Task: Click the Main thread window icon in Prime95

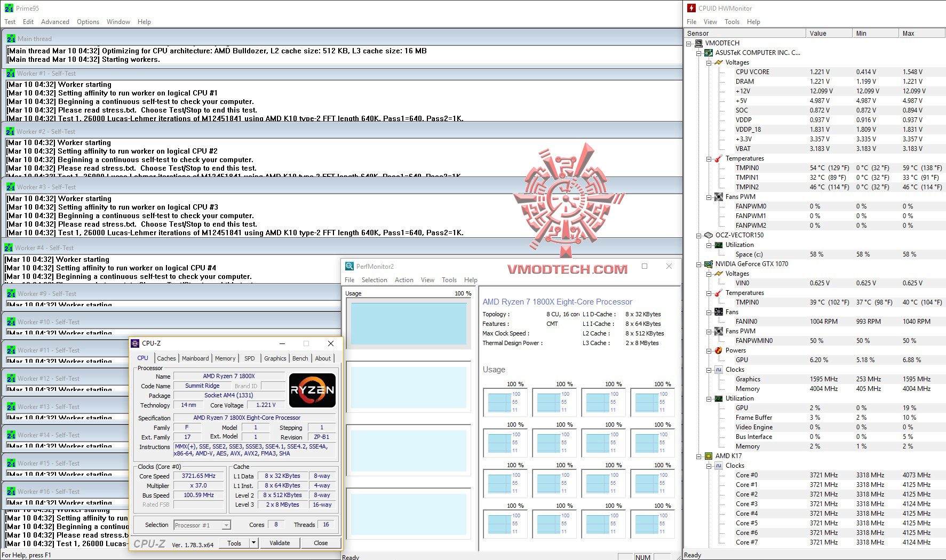Action: pyautogui.click(x=11, y=38)
